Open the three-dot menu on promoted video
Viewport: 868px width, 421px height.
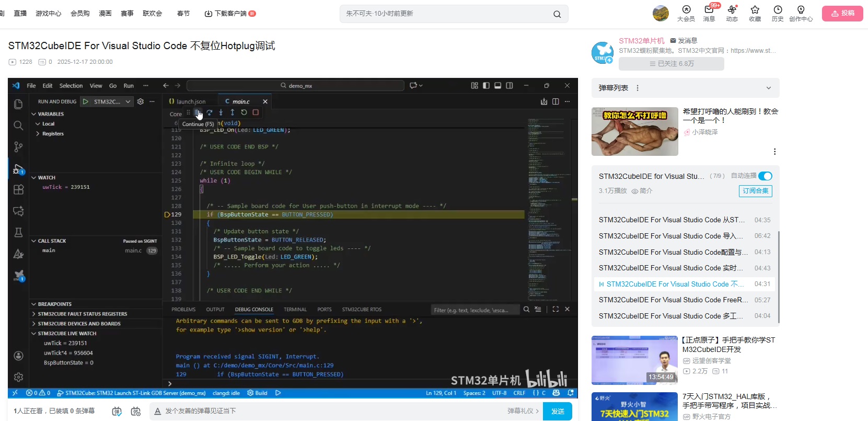774,152
